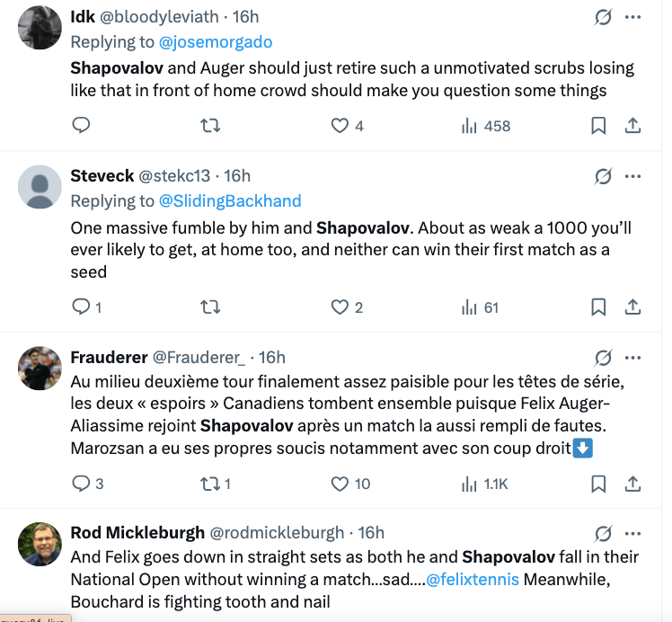Open Rod Mickleburgh's profile picture
The height and width of the screenshot is (622, 672).
click(x=40, y=545)
